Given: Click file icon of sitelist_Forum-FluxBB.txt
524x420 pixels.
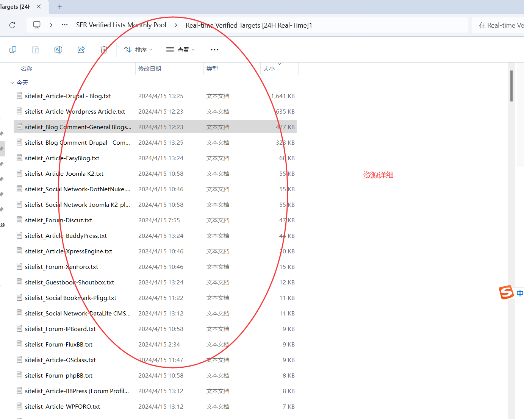Looking at the screenshot, I should tap(19, 344).
